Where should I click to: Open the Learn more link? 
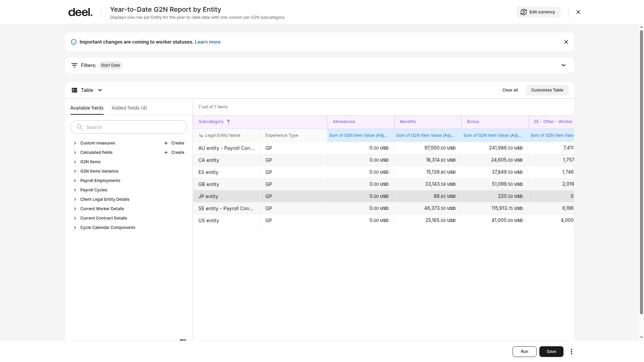pyautogui.click(x=208, y=42)
